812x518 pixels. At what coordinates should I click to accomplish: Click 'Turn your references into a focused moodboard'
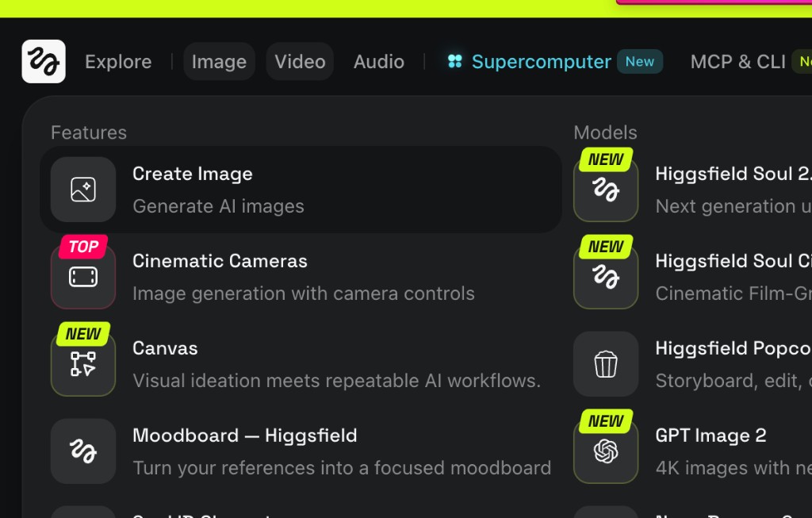point(342,468)
